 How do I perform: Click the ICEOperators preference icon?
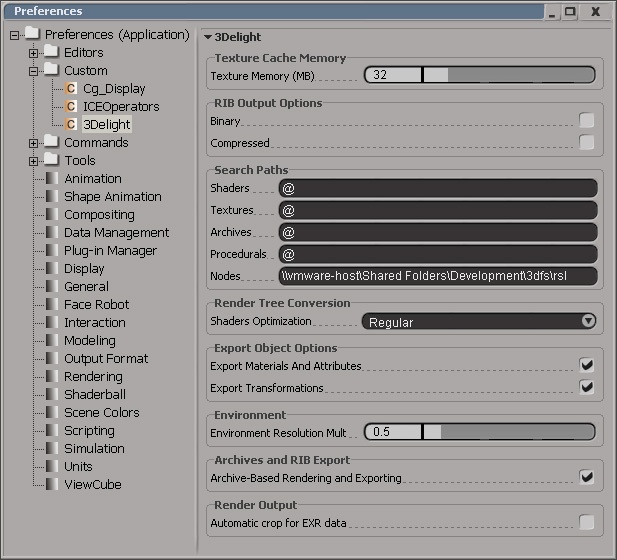tap(71, 107)
